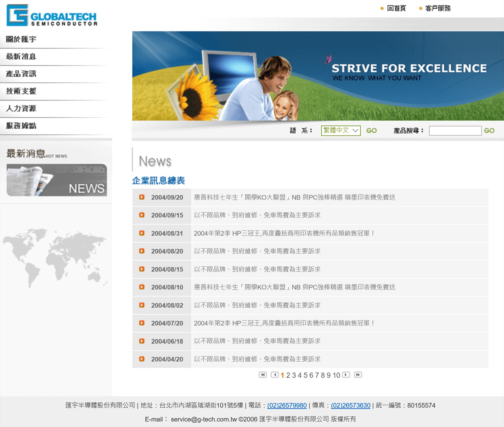Screen dimensions: 504x427
Task: Click the date 2004/06/18
Action: point(167,341)
